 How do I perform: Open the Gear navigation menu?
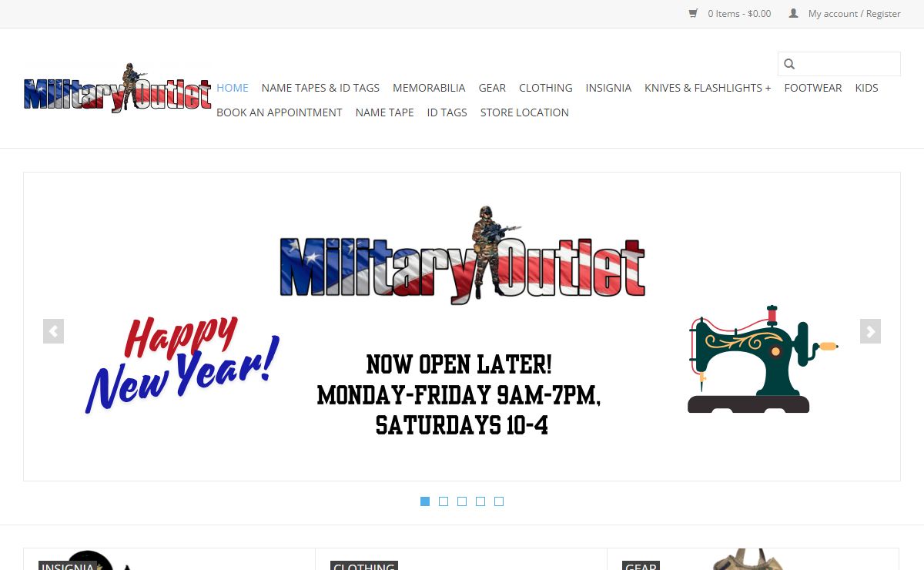[492, 88]
